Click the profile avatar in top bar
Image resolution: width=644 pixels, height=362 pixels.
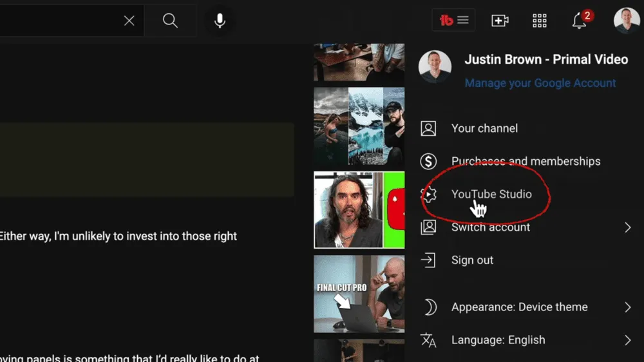click(x=626, y=21)
